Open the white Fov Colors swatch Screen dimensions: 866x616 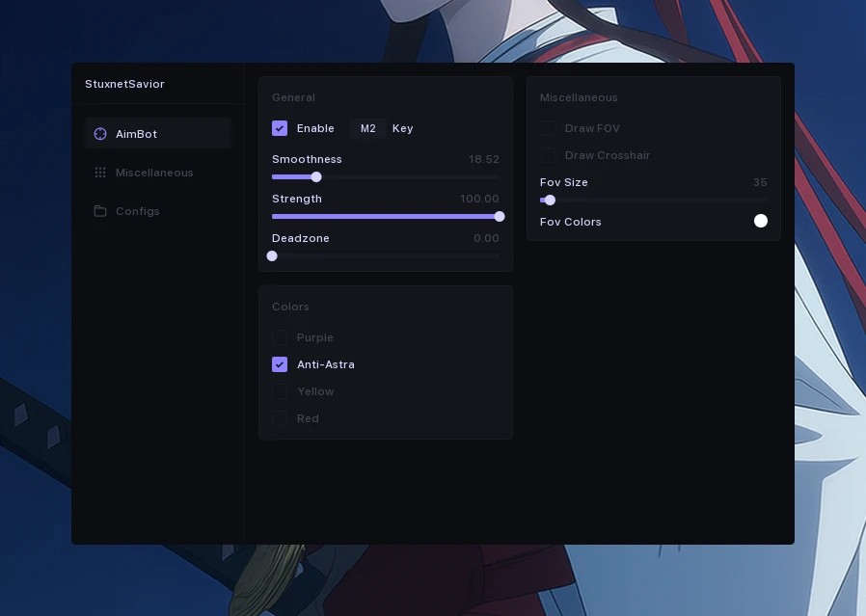tap(761, 222)
